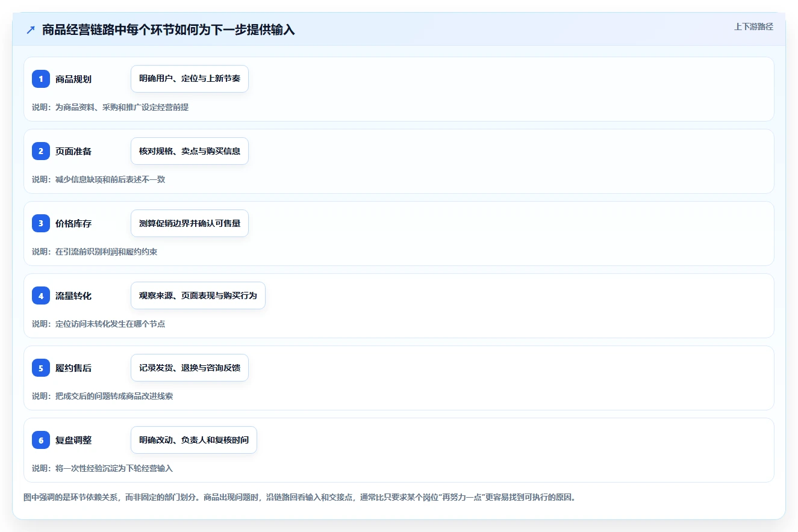Click description 减少信息缺项和前后表述不一致
This screenshot has height=532, width=798.
pyautogui.click(x=110, y=179)
